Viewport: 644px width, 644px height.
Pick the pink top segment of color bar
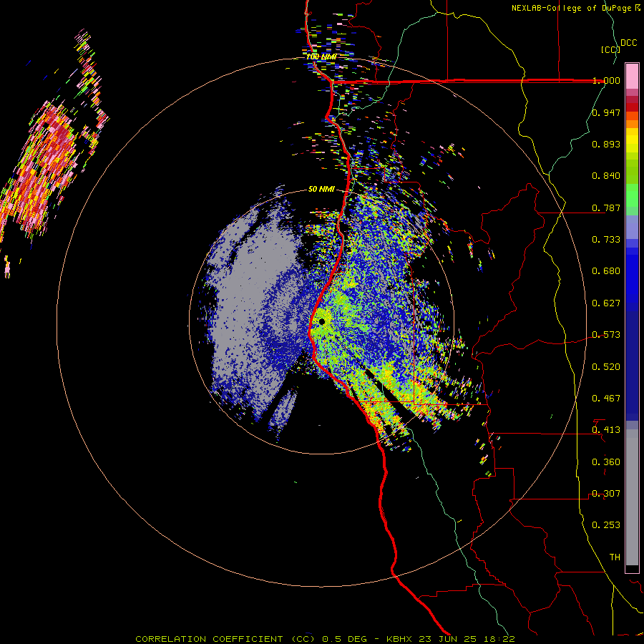click(x=632, y=76)
